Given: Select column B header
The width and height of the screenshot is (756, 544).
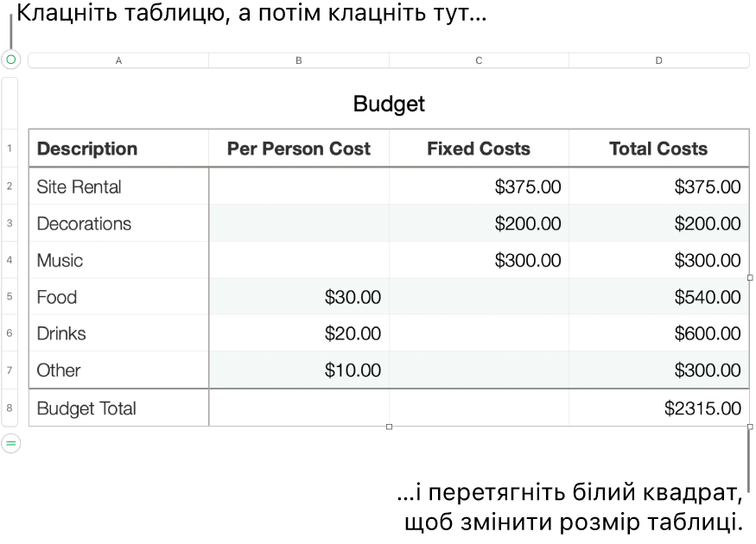Looking at the screenshot, I should pos(299,60).
